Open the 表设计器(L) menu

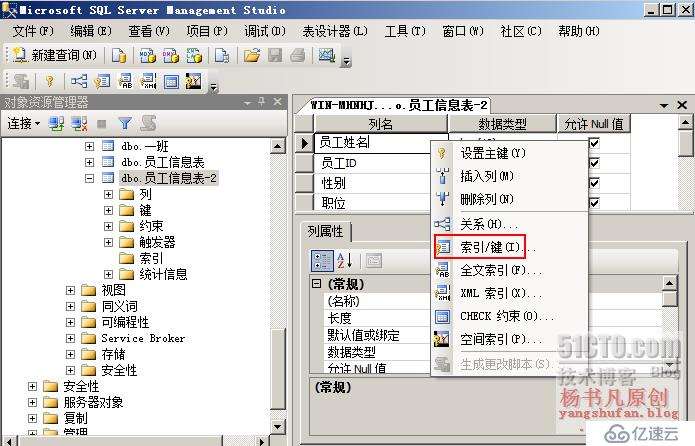[x=335, y=31]
